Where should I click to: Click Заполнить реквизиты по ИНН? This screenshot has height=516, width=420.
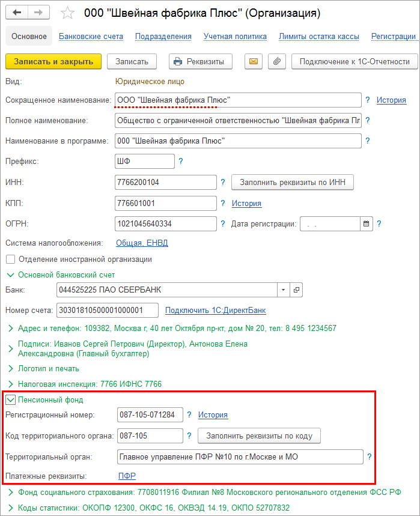coord(293,182)
